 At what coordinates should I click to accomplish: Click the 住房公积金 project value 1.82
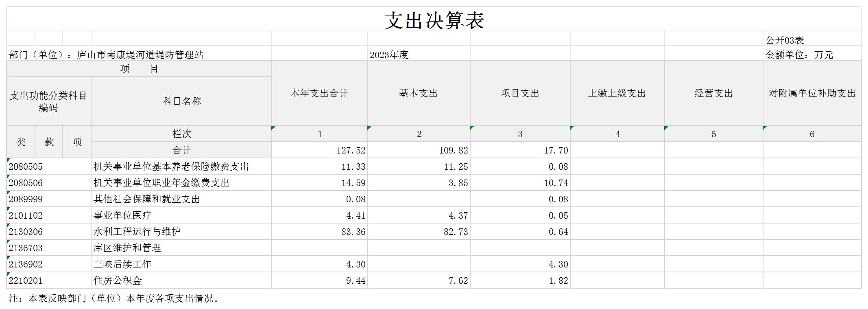pos(558,281)
